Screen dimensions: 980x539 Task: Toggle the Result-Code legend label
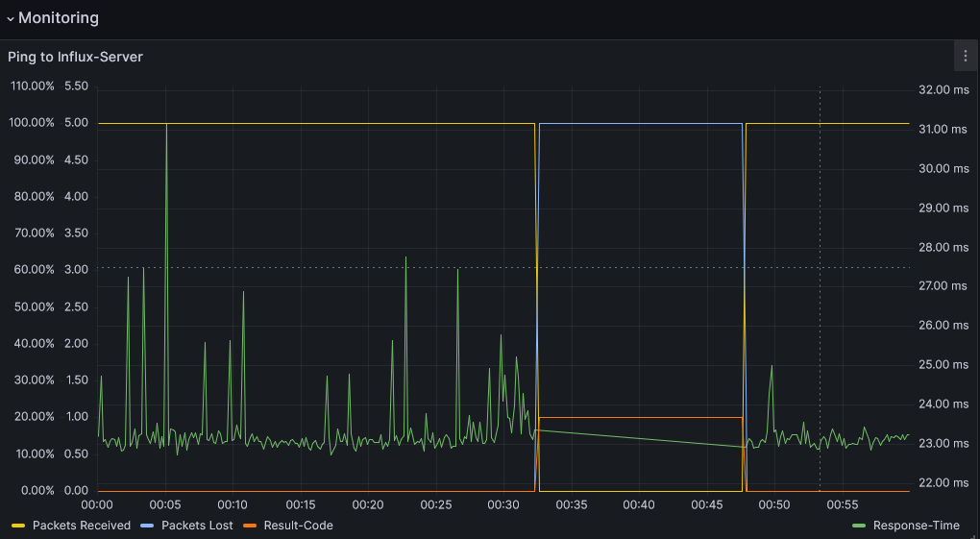coord(298,526)
